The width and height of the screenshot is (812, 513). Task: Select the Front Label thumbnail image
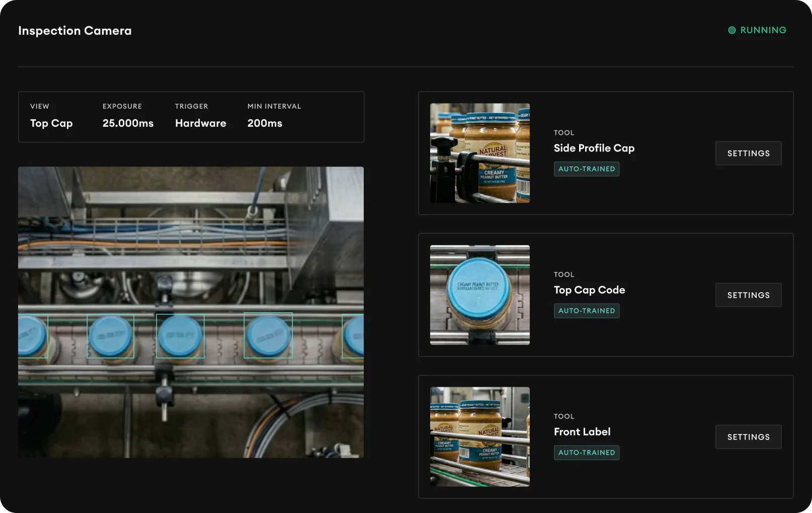(479, 437)
